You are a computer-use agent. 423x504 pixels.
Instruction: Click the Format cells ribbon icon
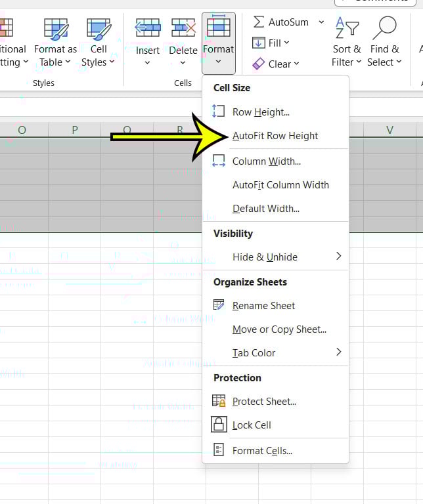219,26
